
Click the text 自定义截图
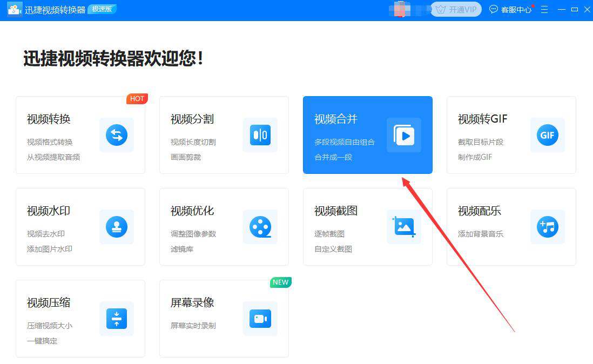pyautogui.click(x=333, y=249)
